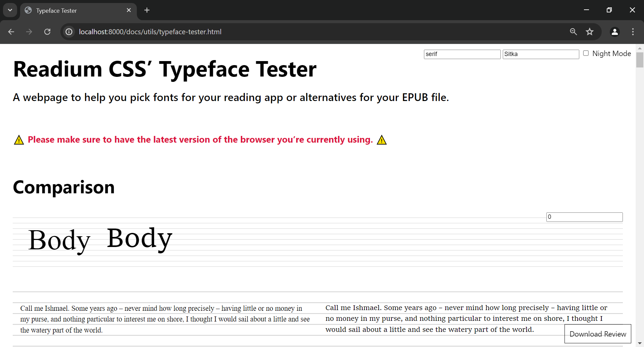Focus the 'serif' font input field
The width and height of the screenshot is (644, 347).
[x=462, y=54]
